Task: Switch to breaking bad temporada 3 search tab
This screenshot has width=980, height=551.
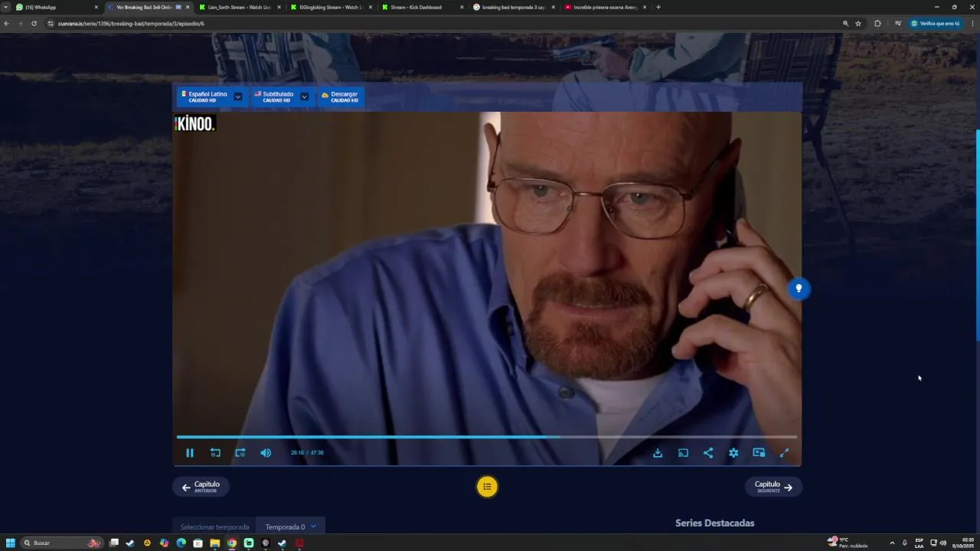Action: pos(514,7)
